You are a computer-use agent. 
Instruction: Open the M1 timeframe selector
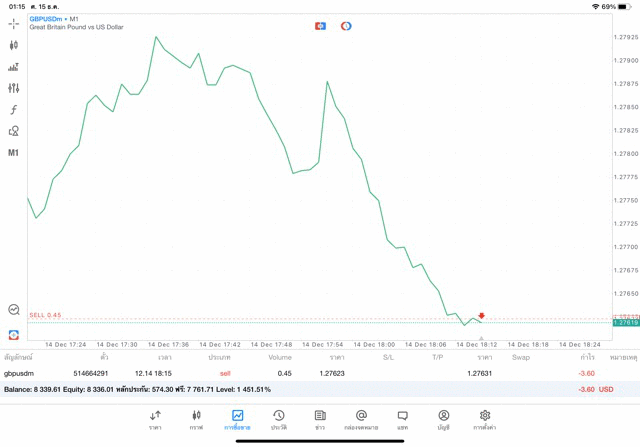[13, 153]
